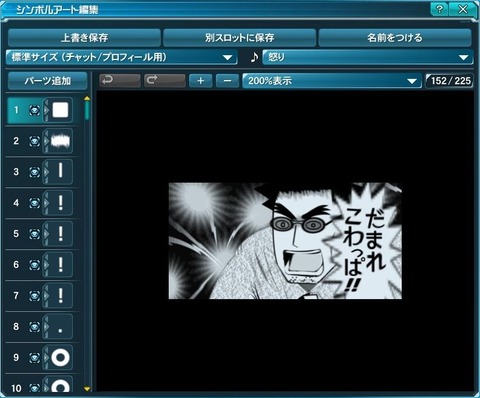
Task: Click layer number 9 label
Action: coord(16,358)
